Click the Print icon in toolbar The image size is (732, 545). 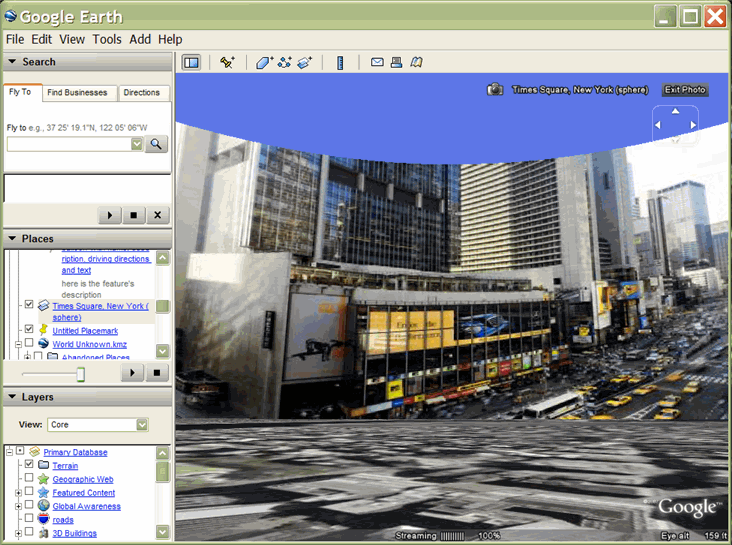[x=396, y=62]
